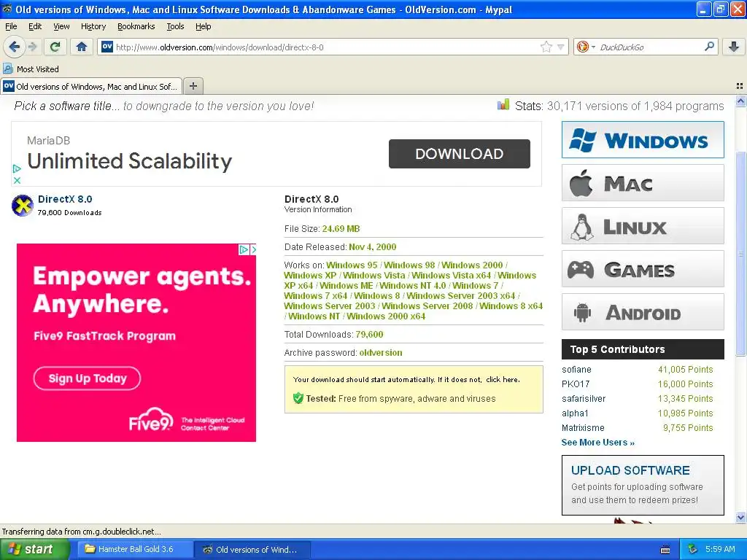Go back with the Back arrow button
Viewport: 747px width, 560px height.
click(14, 47)
